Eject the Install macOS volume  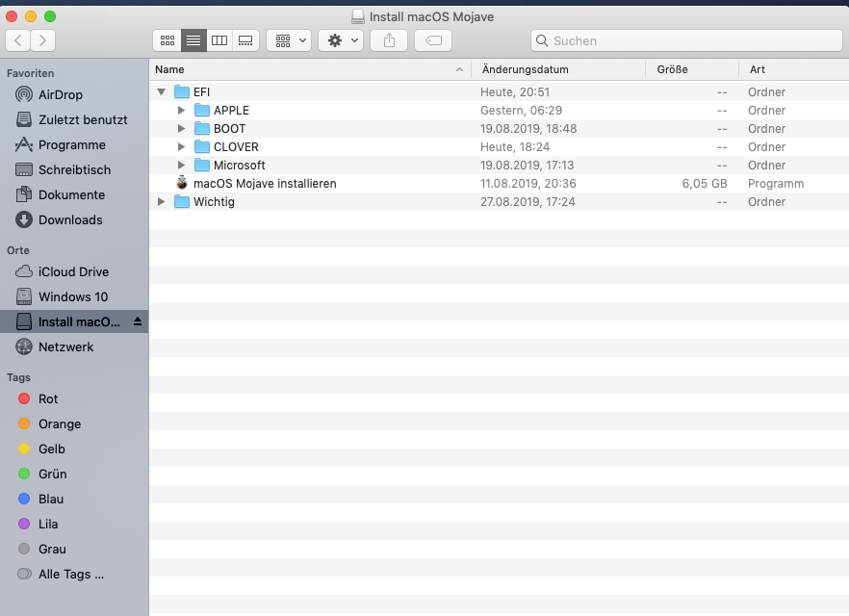(138, 321)
